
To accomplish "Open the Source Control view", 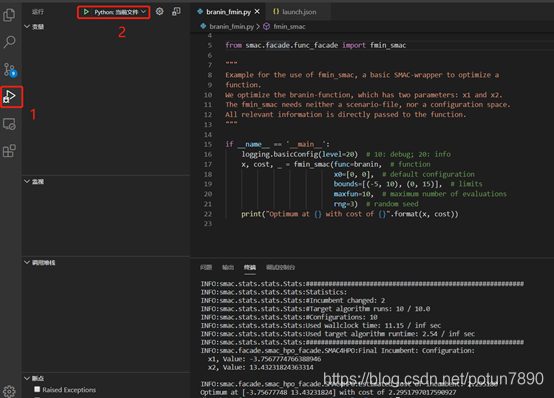I will click(10, 70).
